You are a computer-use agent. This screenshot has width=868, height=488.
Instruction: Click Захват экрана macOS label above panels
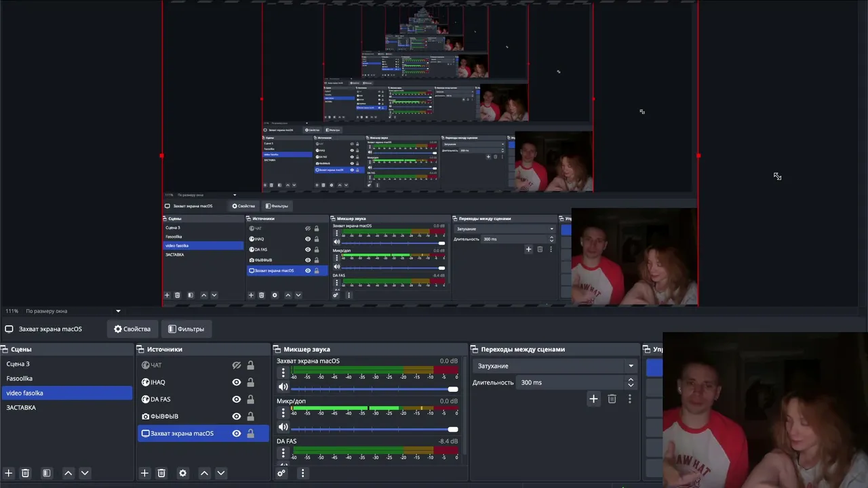pyautogui.click(x=50, y=329)
